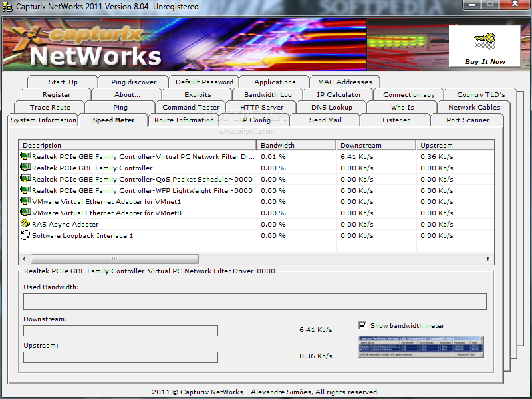The image size is (532, 399).
Task: Select VMware Virtual Ethernet Adapter for VMnet8
Action: (256, 213)
